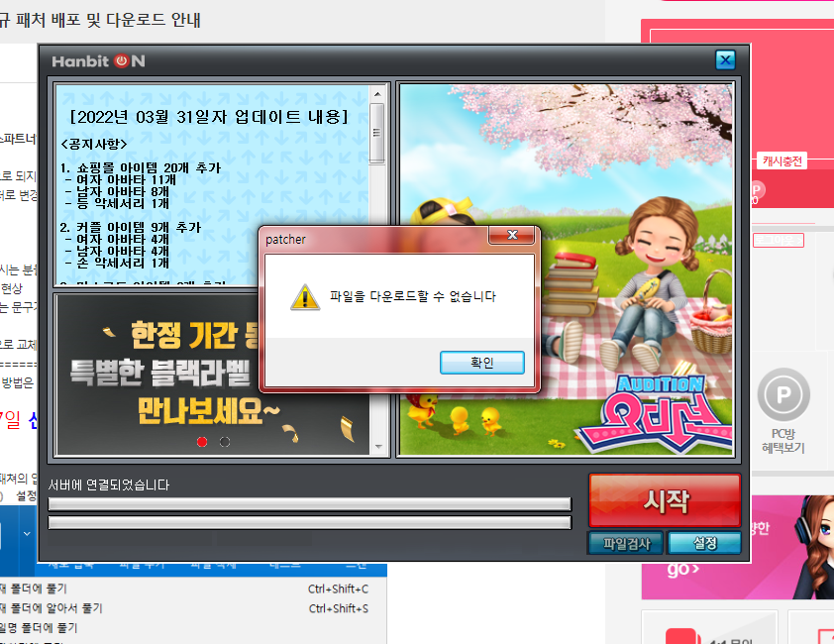Click the lower download progress bar

tap(310, 522)
